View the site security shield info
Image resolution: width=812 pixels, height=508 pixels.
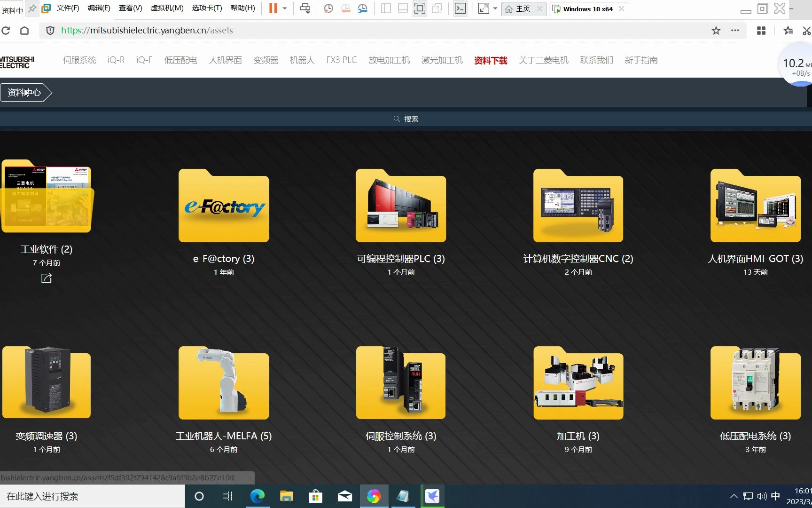coord(50,31)
